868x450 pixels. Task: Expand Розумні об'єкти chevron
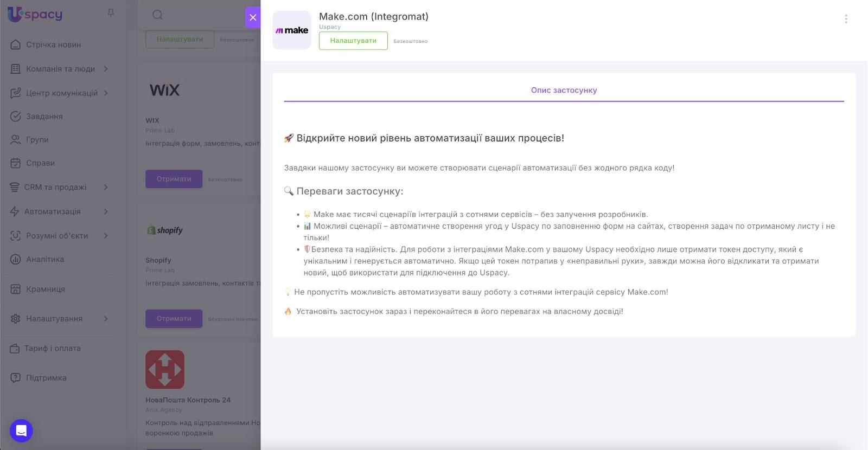click(106, 235)
